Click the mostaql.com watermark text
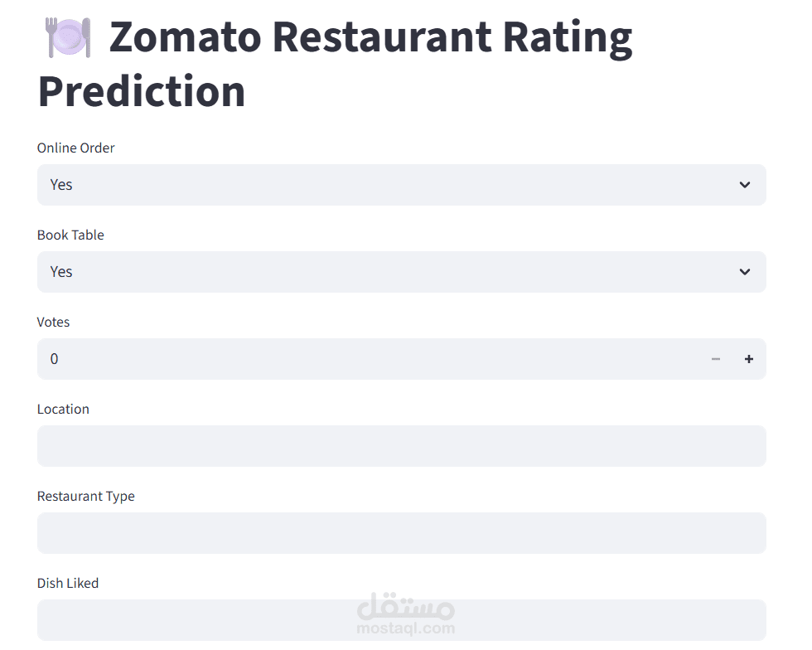 (x=405, y=627)
